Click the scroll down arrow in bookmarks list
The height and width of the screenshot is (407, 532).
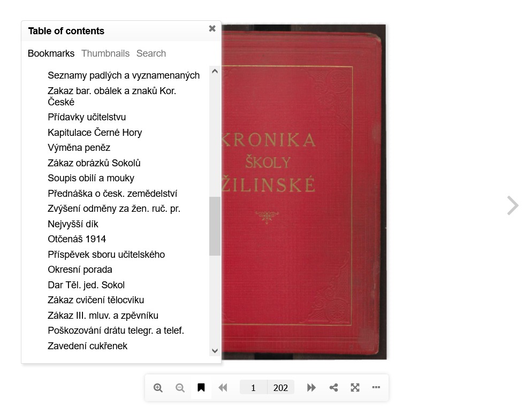(x=215, y=351)
